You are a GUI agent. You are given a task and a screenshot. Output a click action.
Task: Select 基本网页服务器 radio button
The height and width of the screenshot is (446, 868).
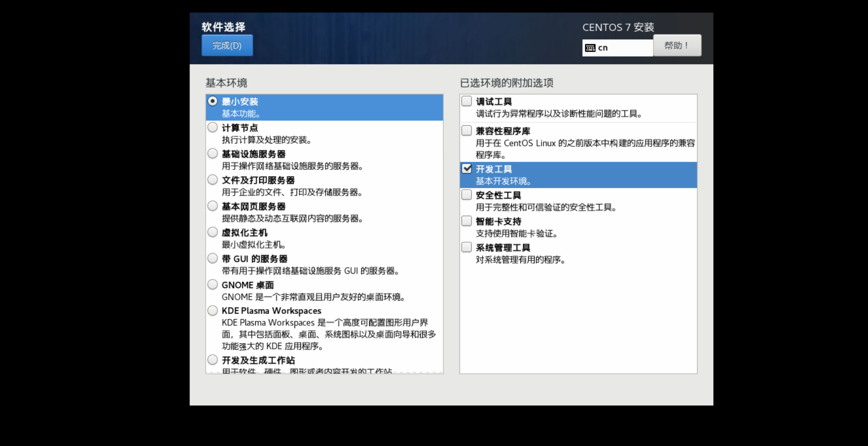212,206
